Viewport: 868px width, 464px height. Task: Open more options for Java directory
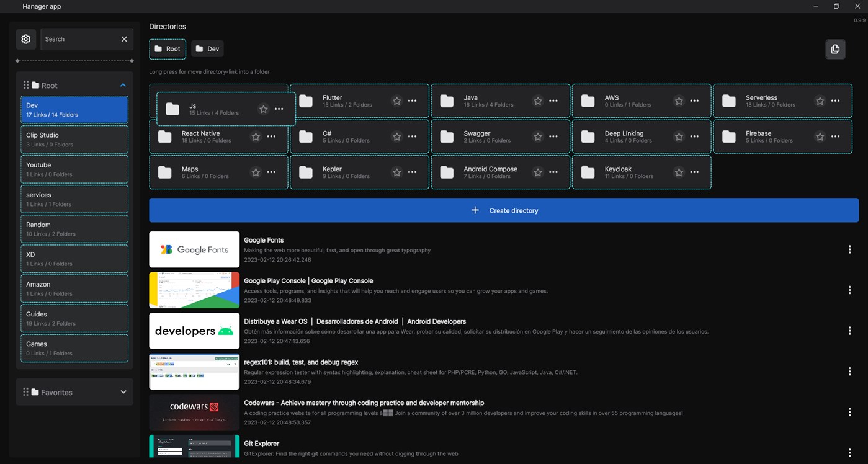tap(553, 100)
